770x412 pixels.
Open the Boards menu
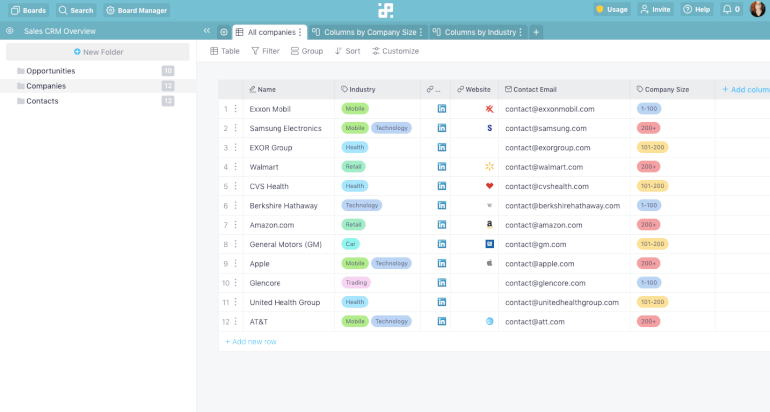[x=28, y=10]
